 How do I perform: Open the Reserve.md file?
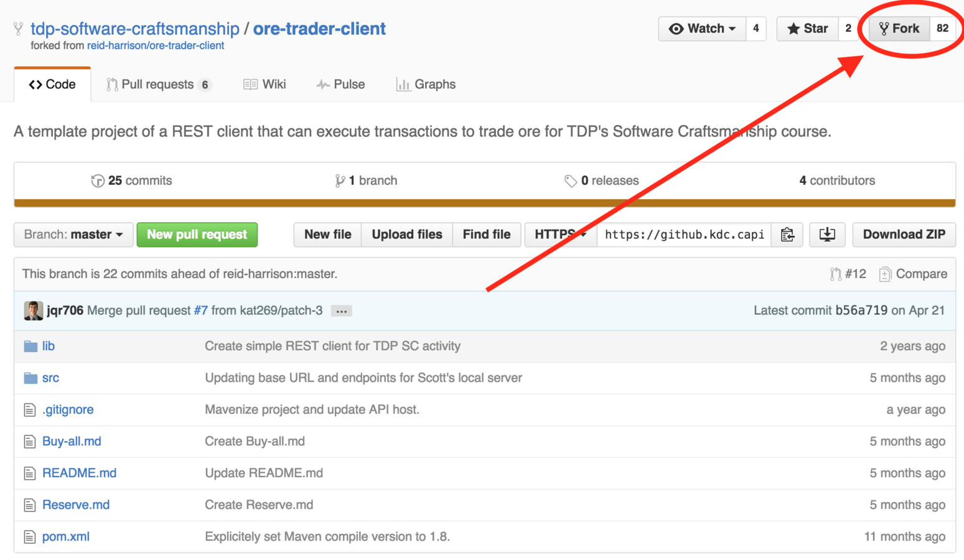(x=76, y=505)
